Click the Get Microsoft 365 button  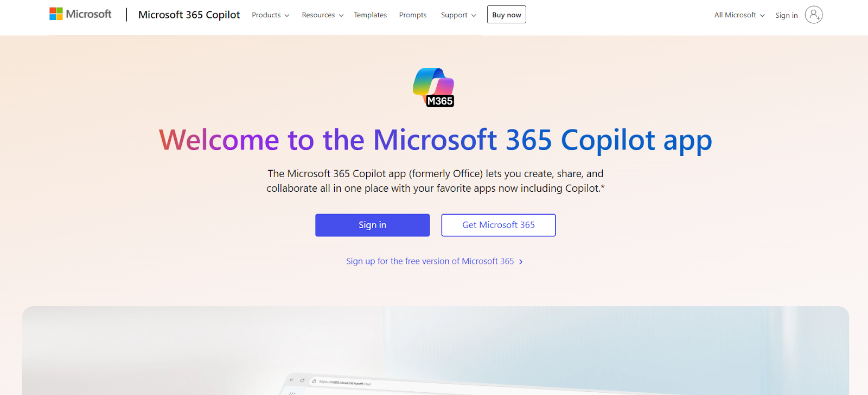pos(498,225)
